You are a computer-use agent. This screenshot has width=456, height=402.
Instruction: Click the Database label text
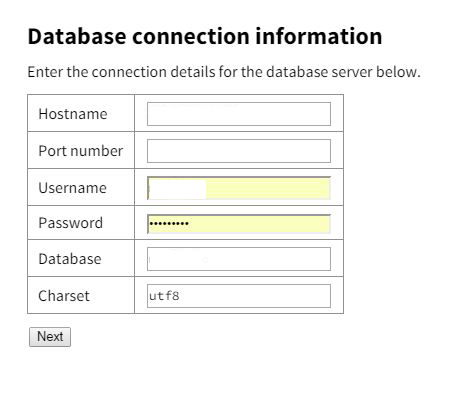click(x=70, y=259)
